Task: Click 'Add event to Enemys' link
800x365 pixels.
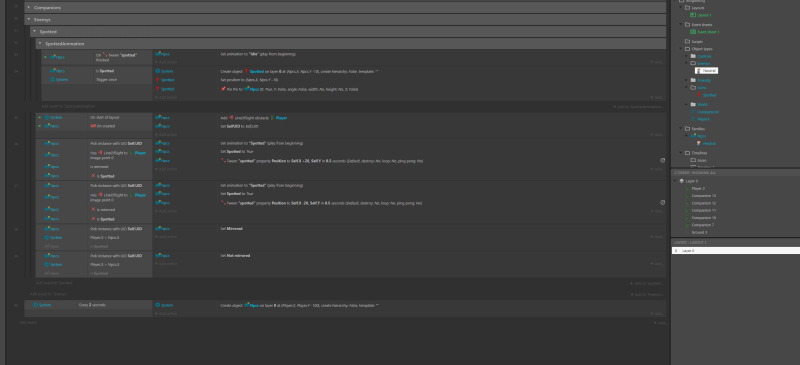Action: click(48, 294)
